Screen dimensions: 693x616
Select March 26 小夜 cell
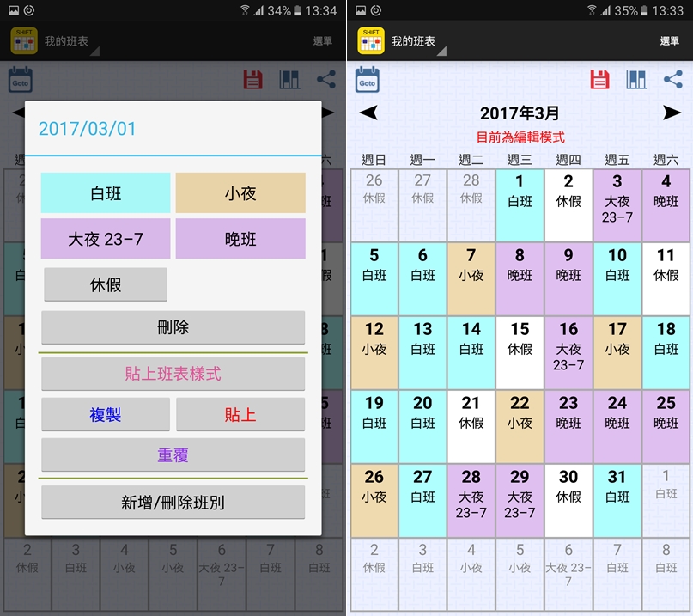374,501
